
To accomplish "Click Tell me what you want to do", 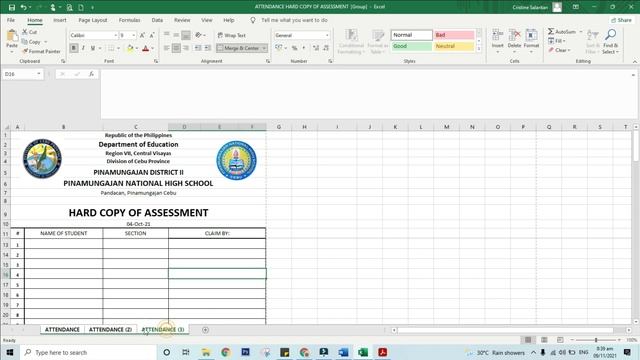I will click(x=294, y=20).
